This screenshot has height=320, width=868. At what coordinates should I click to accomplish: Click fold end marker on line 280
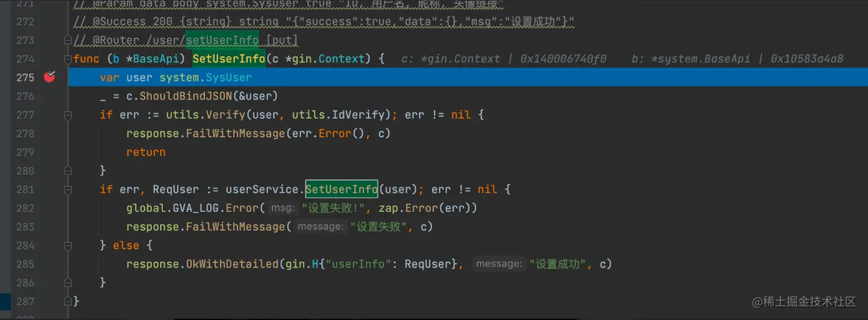point(68,170)
